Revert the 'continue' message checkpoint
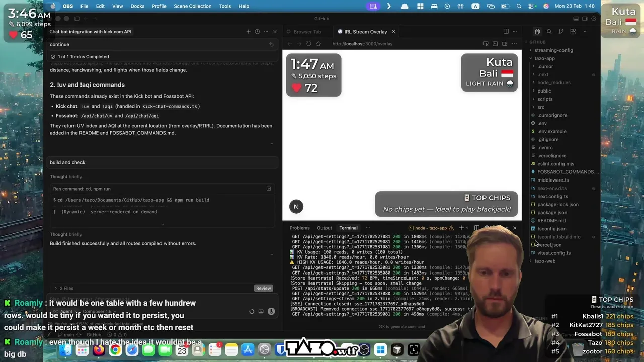Screen dimensions: 644x362 pos(271,45)
